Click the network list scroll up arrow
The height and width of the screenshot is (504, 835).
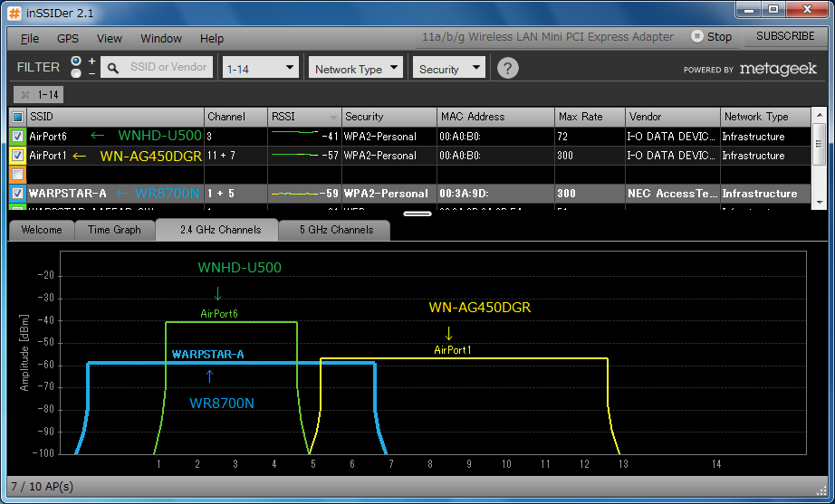pos(819,114)
